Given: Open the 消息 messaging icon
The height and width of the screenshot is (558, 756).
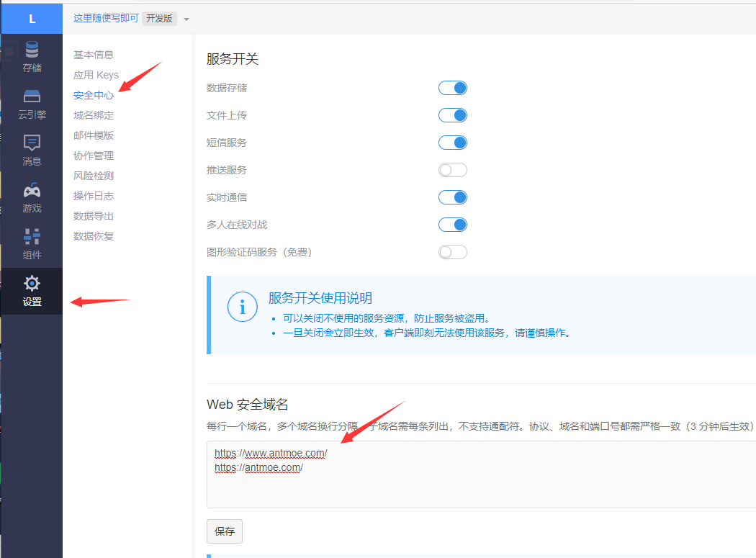Looking at the screenshot, I should (x=32, y=143).
